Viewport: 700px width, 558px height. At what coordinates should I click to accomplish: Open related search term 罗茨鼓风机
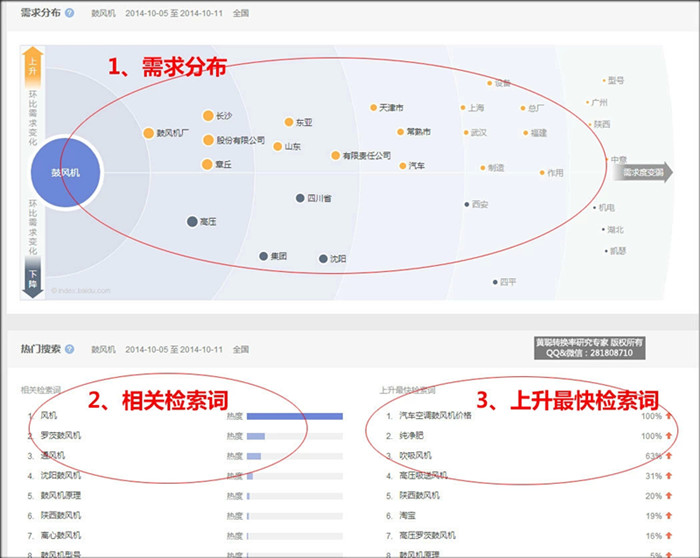click(61, 436)
